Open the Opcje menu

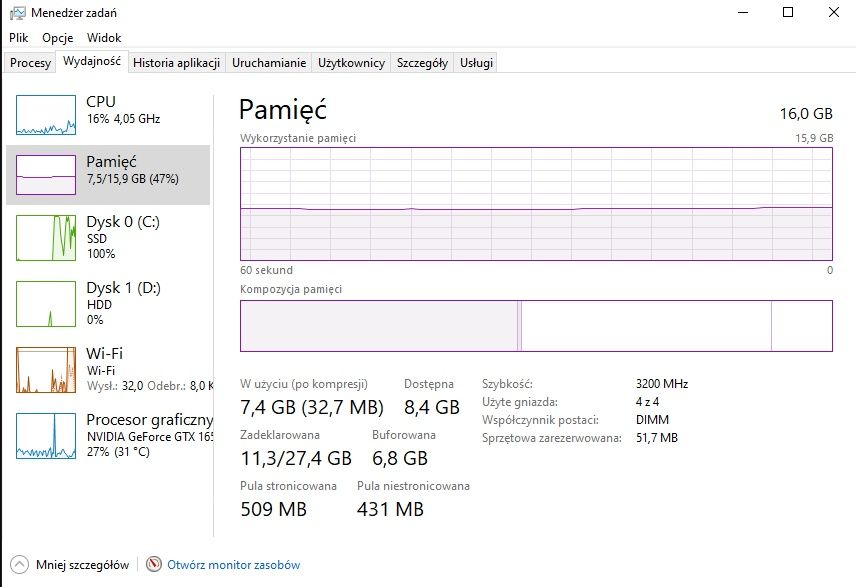57,37
